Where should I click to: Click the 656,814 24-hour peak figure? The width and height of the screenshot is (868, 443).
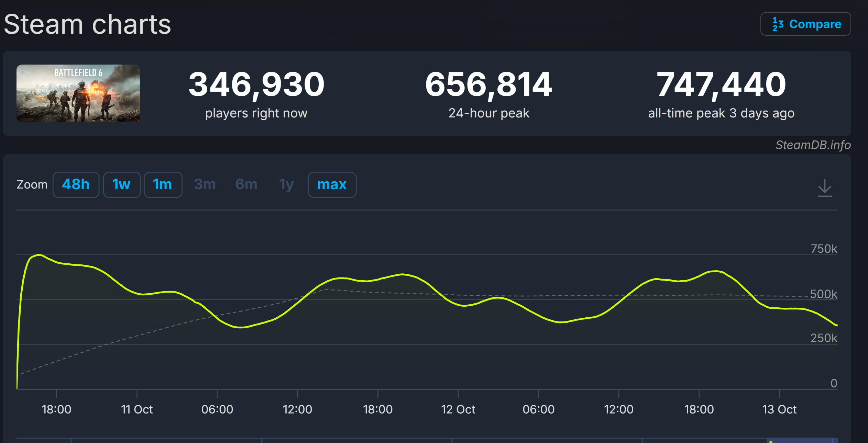[488, 84]
